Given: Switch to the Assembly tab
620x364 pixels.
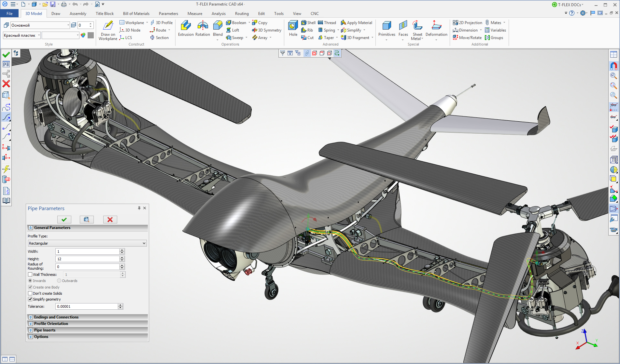Looking at the screenshot, I should pos(78,14).
